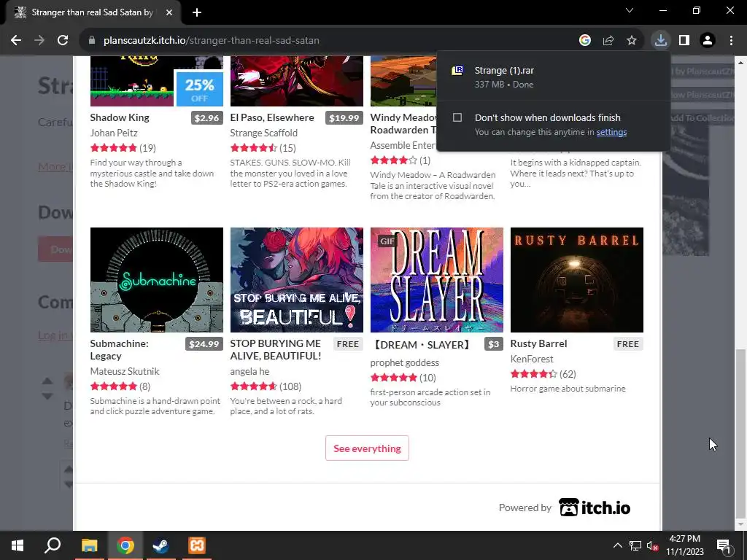Open the Windows Start menu
This screenshot has width=747, height=560.
pyautogui.click(x=18, y=545)
